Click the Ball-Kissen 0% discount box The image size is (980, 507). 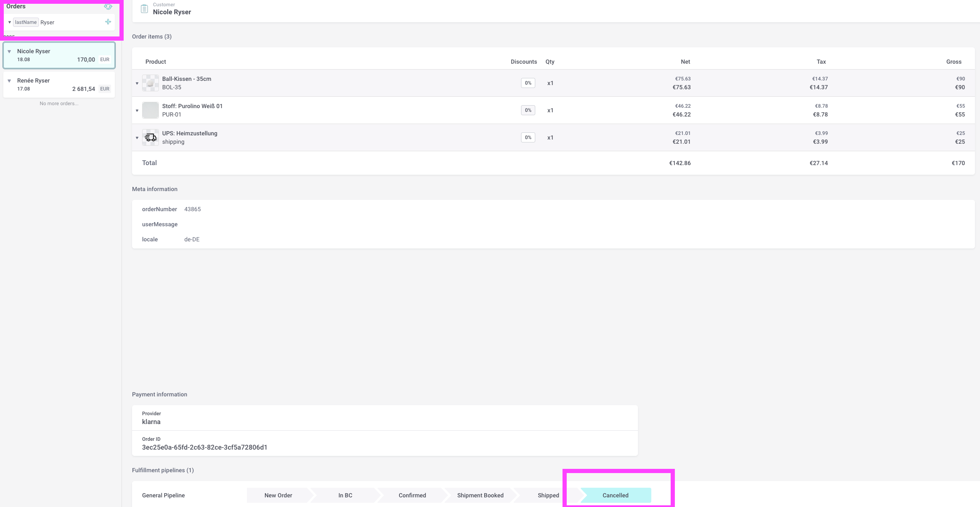tap(528, 83)
